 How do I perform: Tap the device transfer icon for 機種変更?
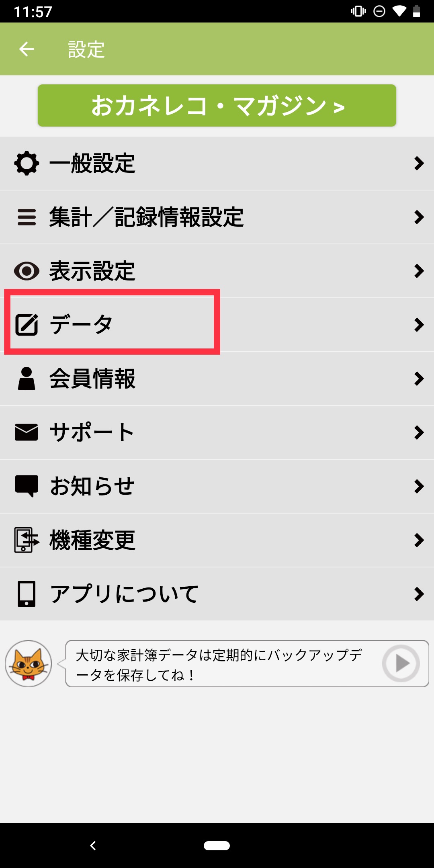[x=27, y=540]
